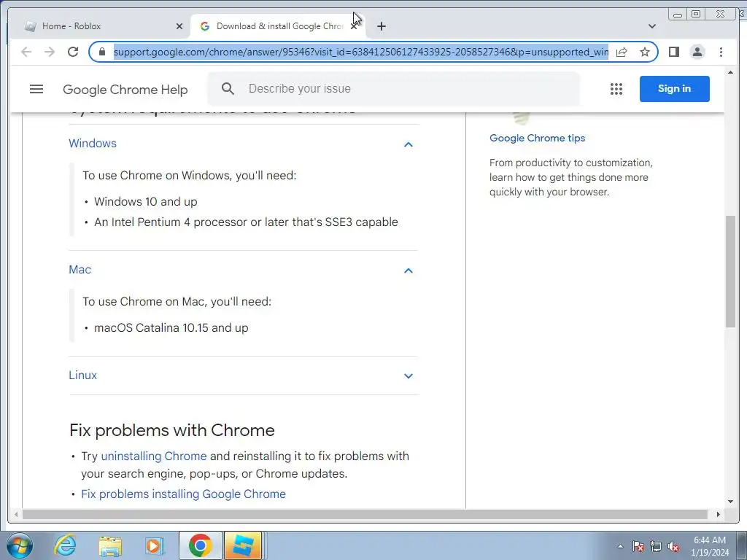The image size is (747, 560).
Task: Show hidden system tray icons
Action: pyautogui.click(x=620, y=546)
